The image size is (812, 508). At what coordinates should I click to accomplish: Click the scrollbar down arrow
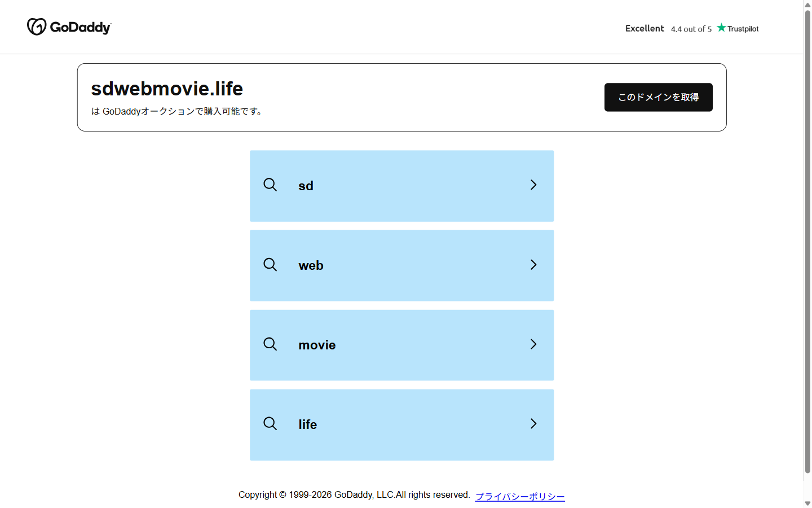pos(807,503)
